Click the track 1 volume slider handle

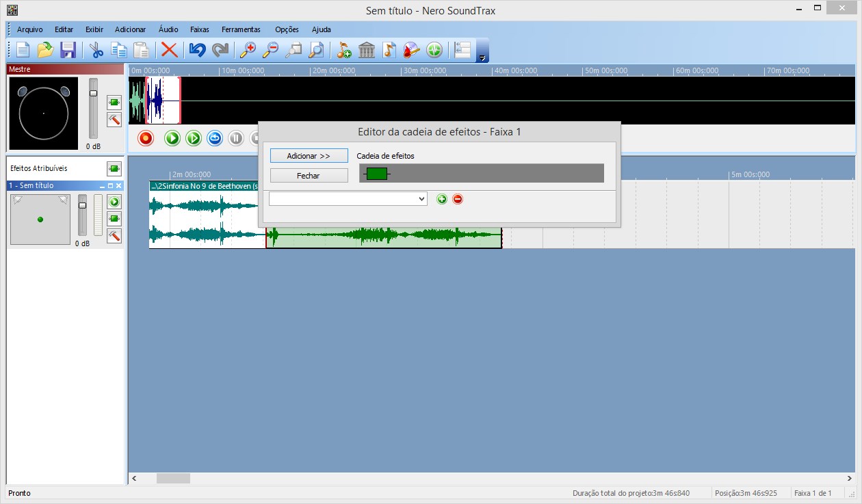[x=83, y=205]
